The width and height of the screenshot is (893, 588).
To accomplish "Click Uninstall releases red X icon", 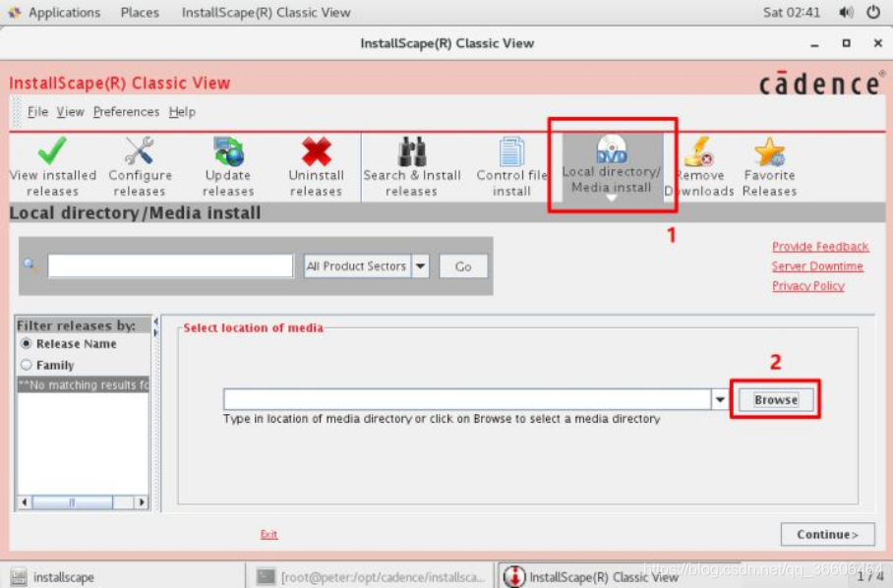I will click(x=316, y=153).
